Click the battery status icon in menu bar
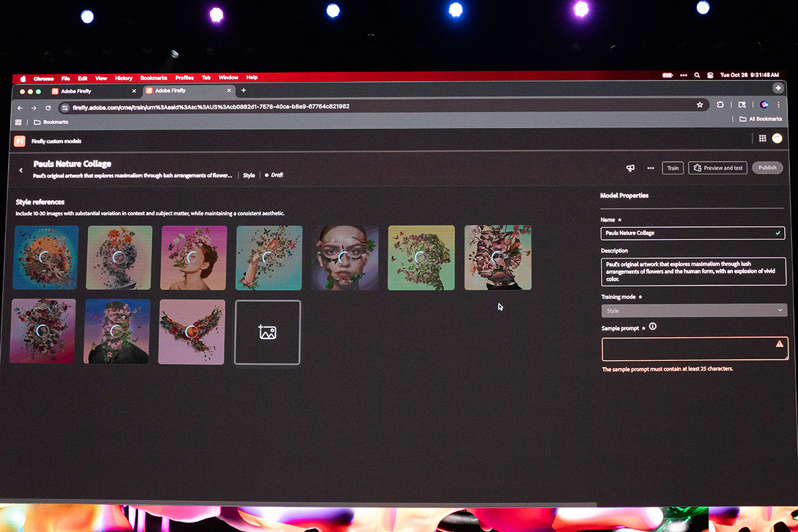 point(668,75)
